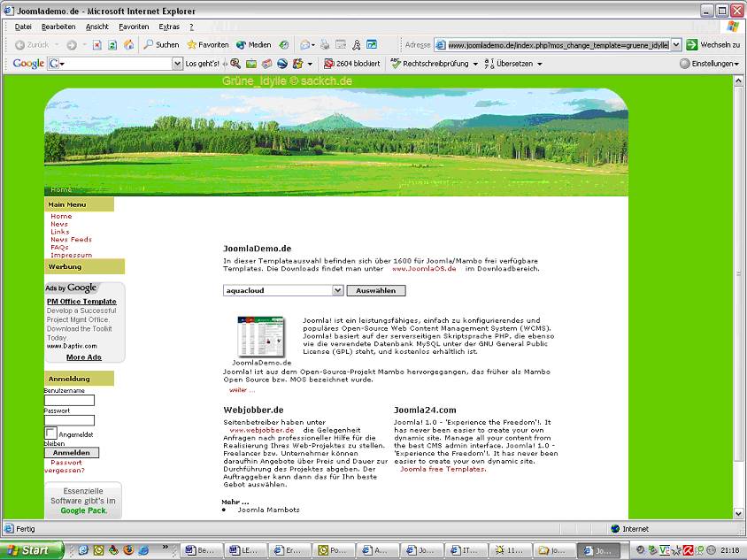This screenshot has width=747, height=560.
Task: Refresh the page with the green arrows icon
Action: click(x=112, y=45)
